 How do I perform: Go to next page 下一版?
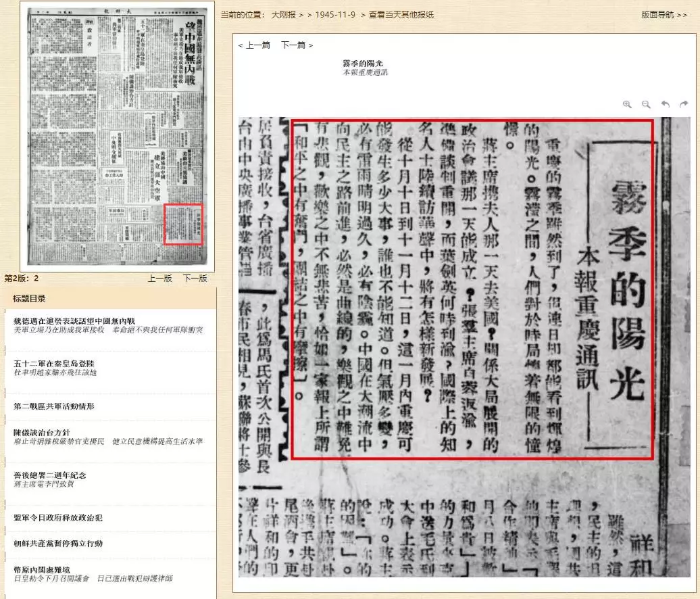(195, 279)
